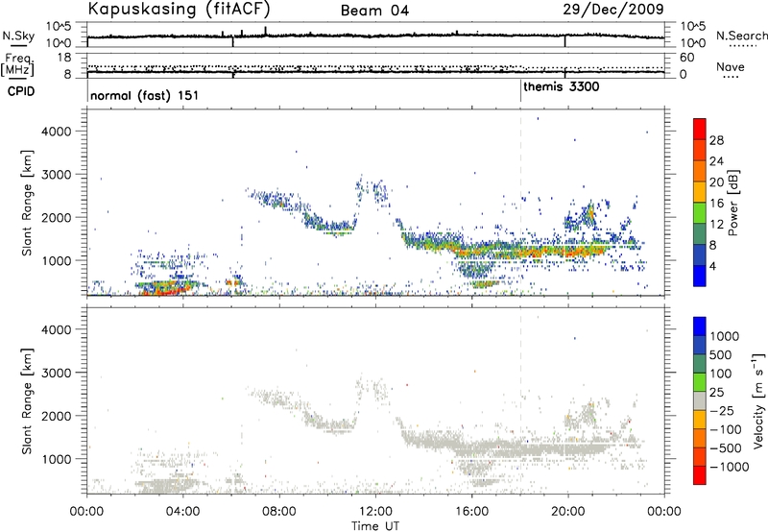Click the date '29/Dec/2009'
Screen dimensions: 768x532
coord(613,9)
